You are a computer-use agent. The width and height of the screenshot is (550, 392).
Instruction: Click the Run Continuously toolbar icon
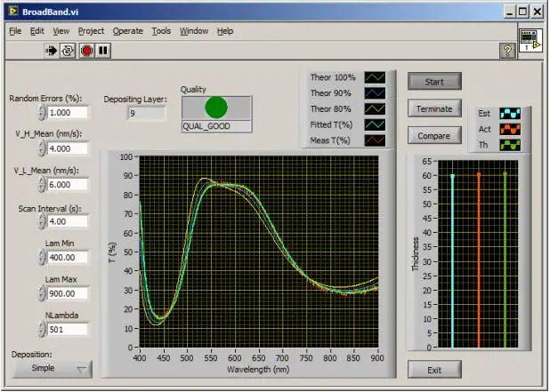coord(68,51)
